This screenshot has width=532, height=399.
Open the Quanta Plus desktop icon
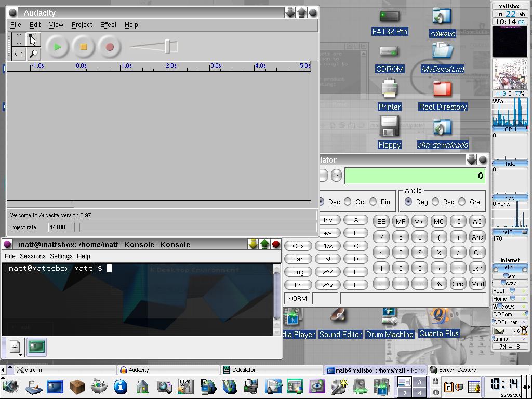coord(438,322)
